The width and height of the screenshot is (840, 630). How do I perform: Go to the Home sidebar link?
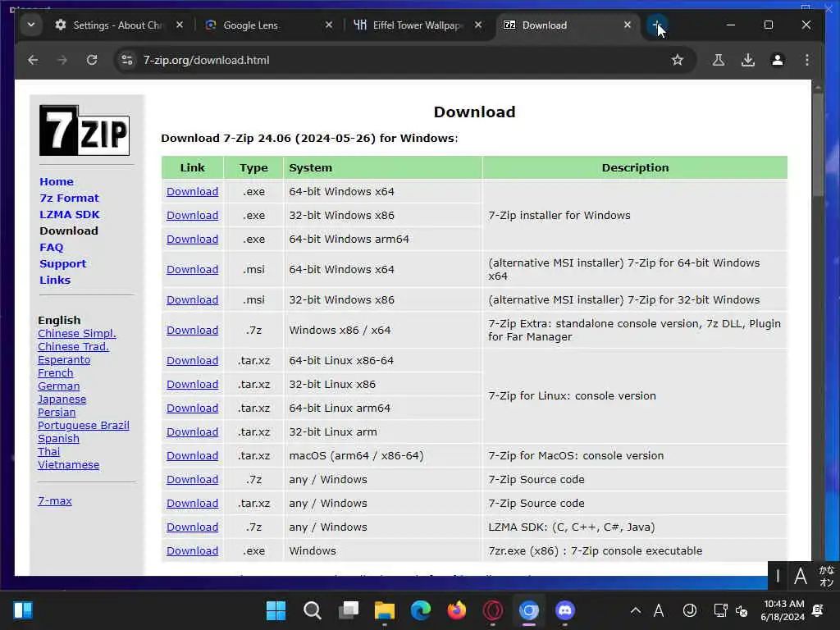pos(57,181)
